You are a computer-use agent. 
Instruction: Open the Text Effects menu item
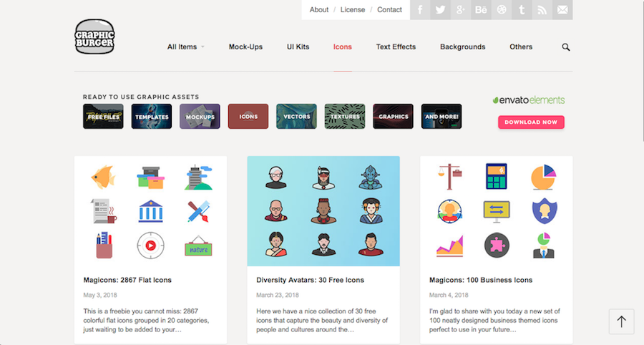pos(396,47)
